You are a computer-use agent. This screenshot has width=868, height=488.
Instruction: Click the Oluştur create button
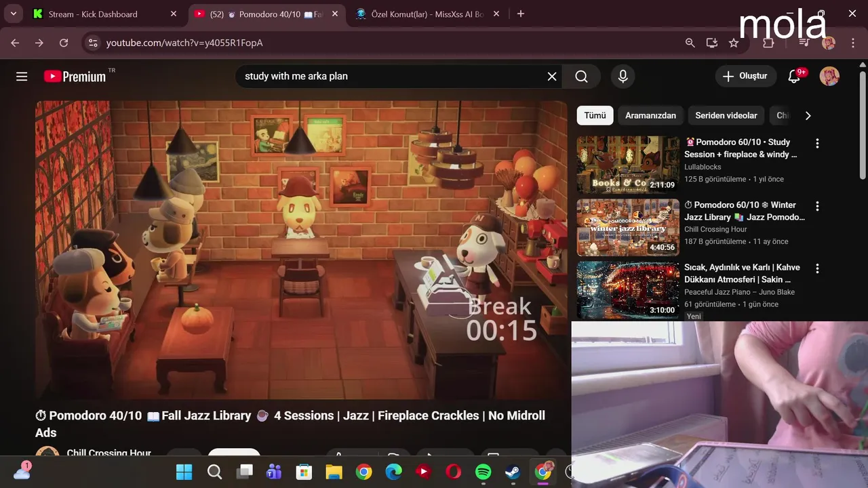[x=746, y=77]
